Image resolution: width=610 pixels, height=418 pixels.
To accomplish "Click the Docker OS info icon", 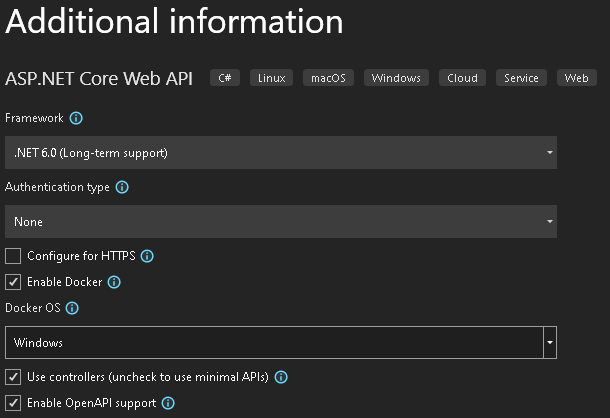I will pos(72,308).
